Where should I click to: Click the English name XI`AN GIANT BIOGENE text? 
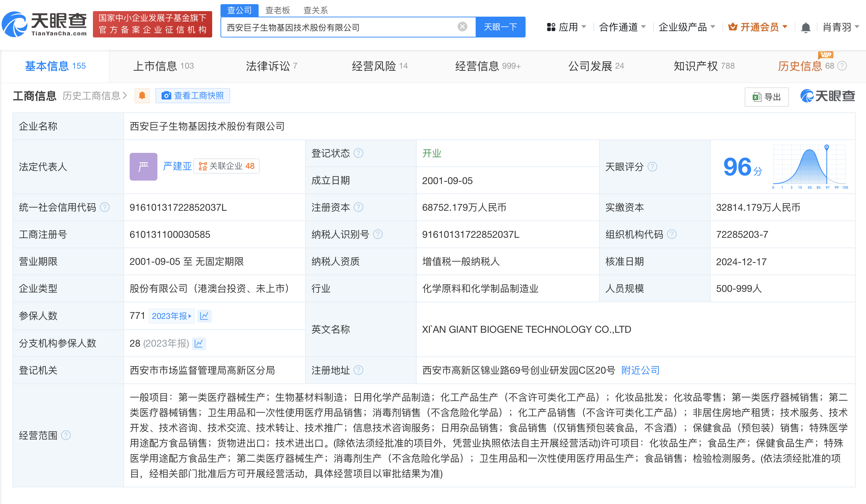(x=527, y=329)
